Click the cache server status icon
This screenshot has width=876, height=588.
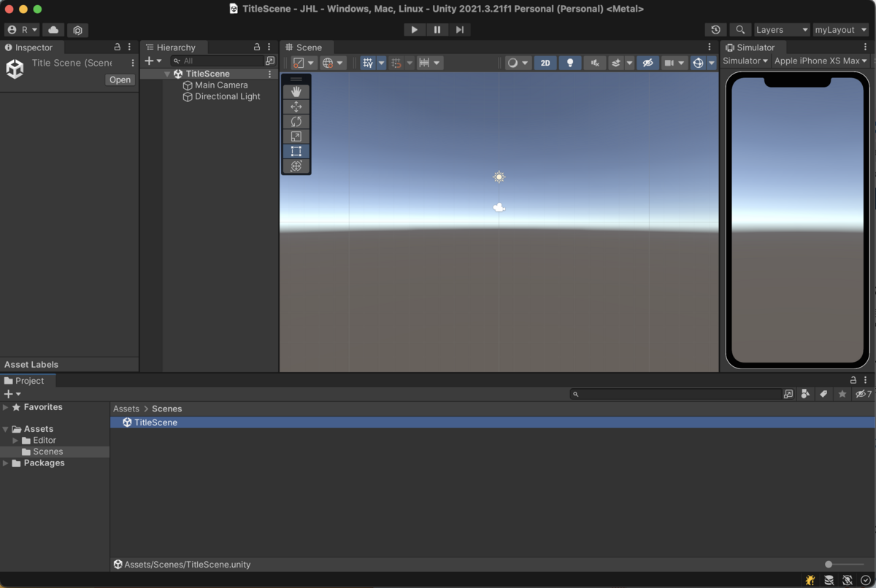point(829,581)
